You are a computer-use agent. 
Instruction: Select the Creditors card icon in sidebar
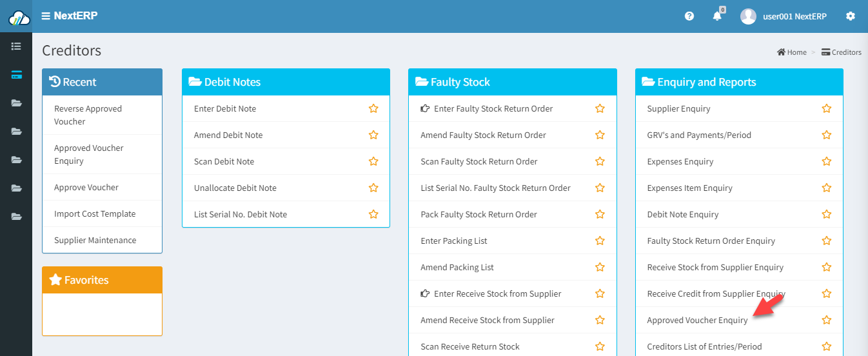click(x=16, y=75)
